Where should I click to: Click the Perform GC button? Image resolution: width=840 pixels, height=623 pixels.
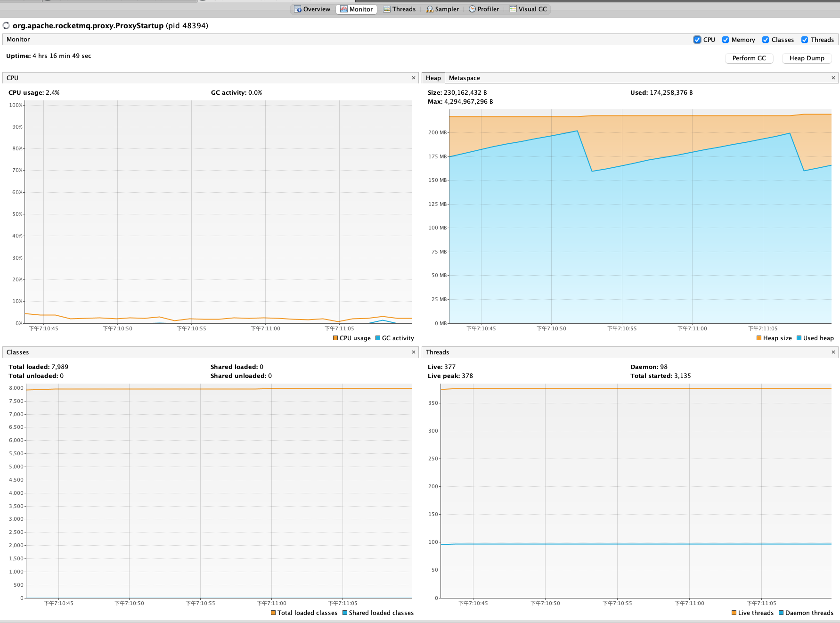click(749, 58)
